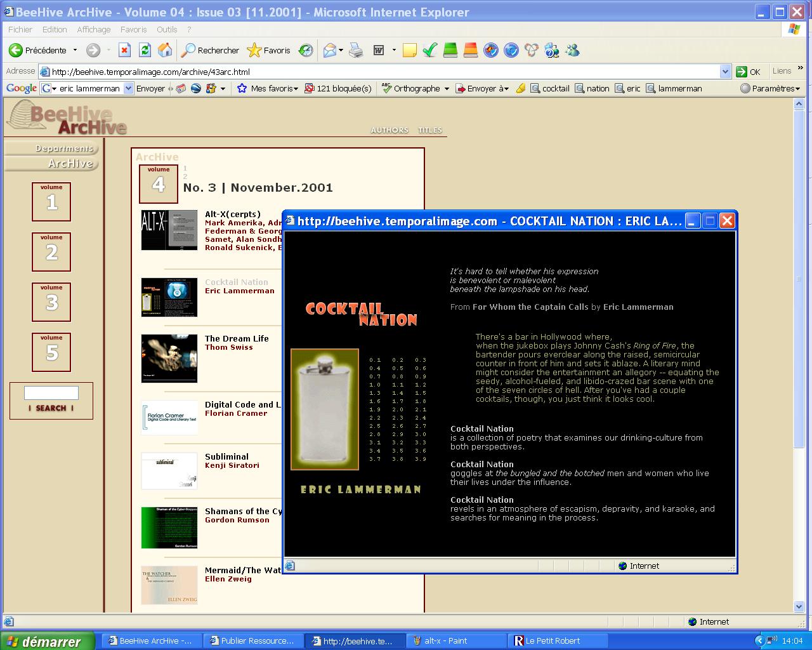The image size is (812, 650).
Task: Select volume 5 in the sidebar
Action: coord(51,352)
